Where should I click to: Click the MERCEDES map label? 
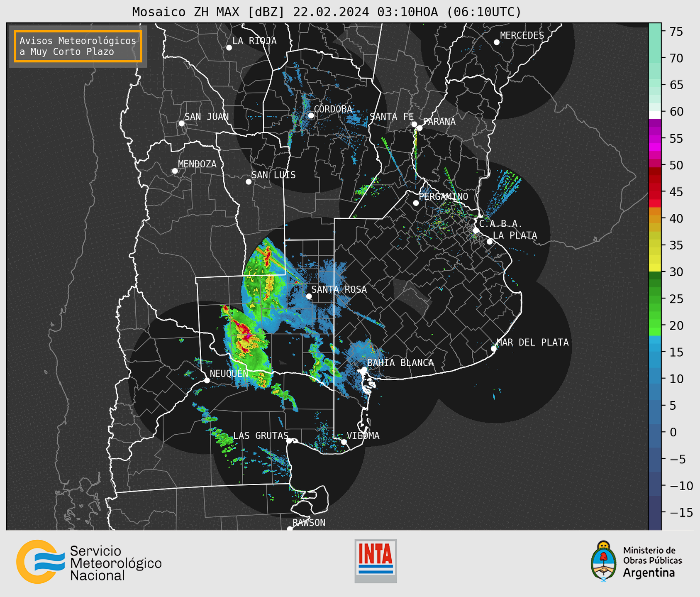click(522, 36)
